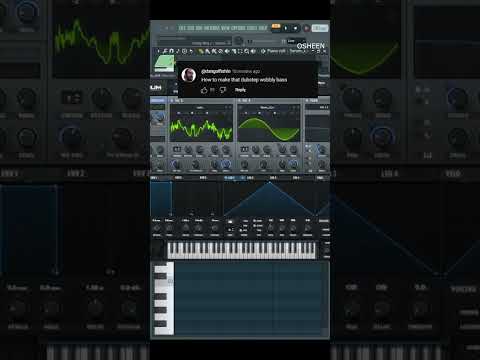Click the commenter's username link
This screenshot has height=360, width=480.
(x=216, y=71)
